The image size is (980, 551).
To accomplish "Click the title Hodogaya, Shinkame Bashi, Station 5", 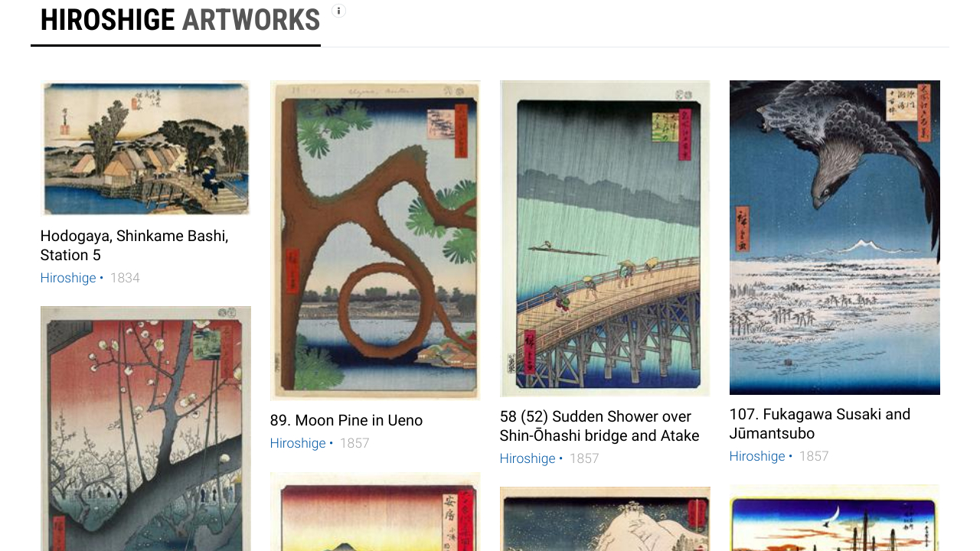I will point(135,246).
